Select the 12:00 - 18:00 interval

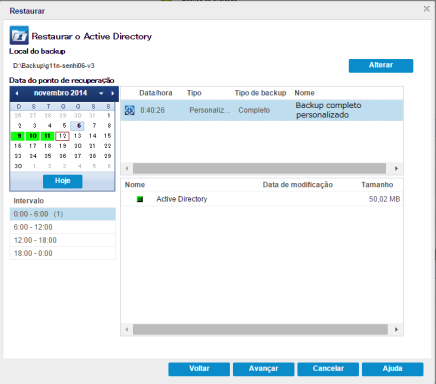(x=63, y=240)
